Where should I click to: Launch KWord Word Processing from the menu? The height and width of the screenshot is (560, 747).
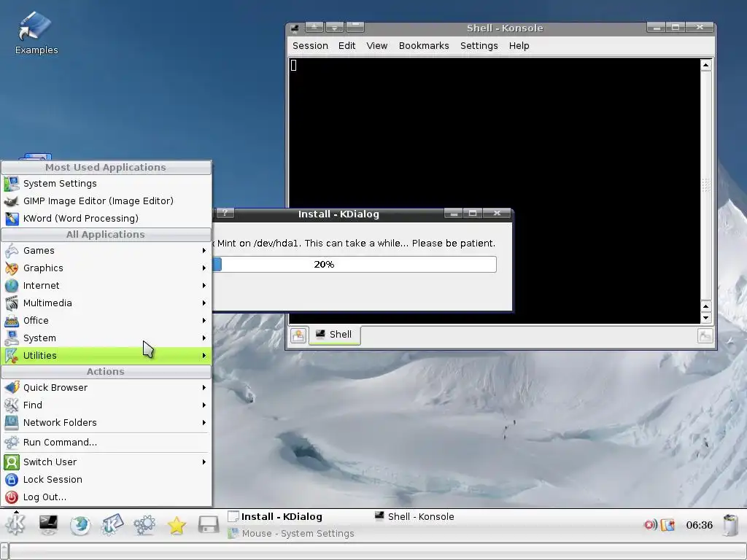(106, 219)
